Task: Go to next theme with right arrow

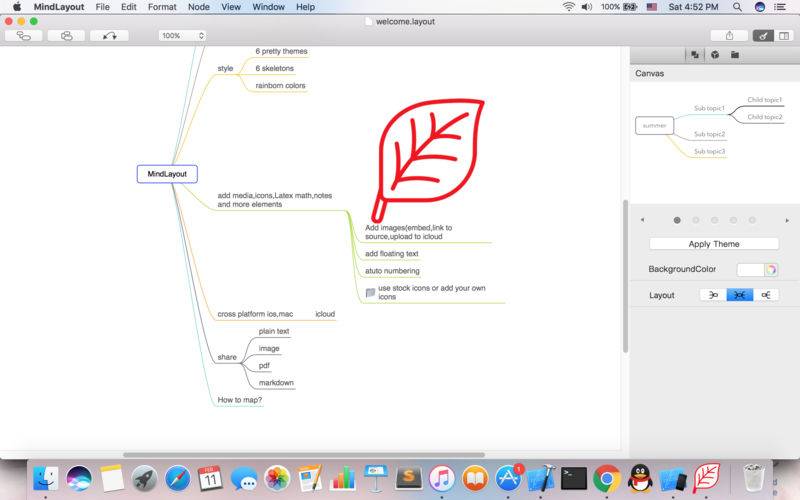Action: click(x=787, y=219)
